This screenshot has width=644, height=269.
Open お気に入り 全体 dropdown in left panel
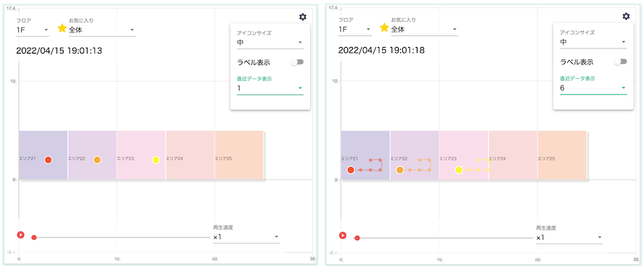tap(102, 30)
